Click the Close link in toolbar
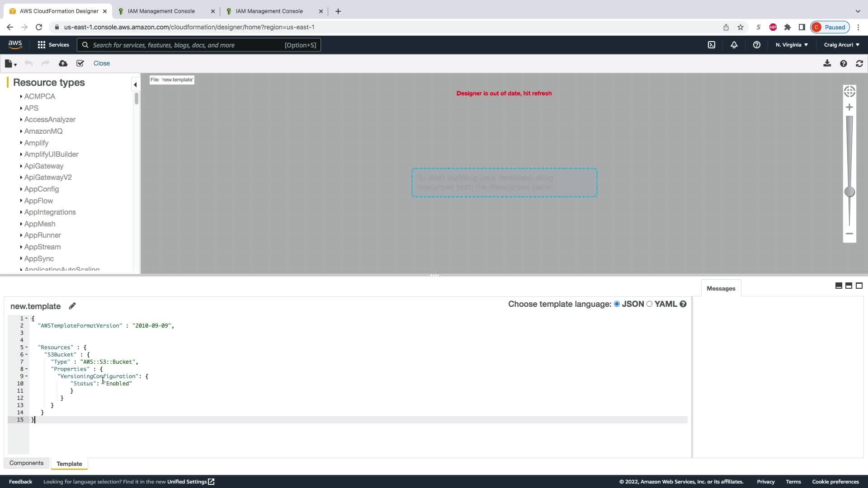The image size is (868, 488). click(x=101, y=64)
